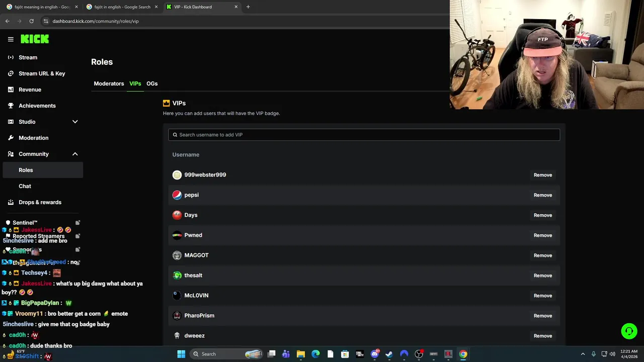Click the microphone icon in system tray
The image size is (644, 362).
pos(594,354)
